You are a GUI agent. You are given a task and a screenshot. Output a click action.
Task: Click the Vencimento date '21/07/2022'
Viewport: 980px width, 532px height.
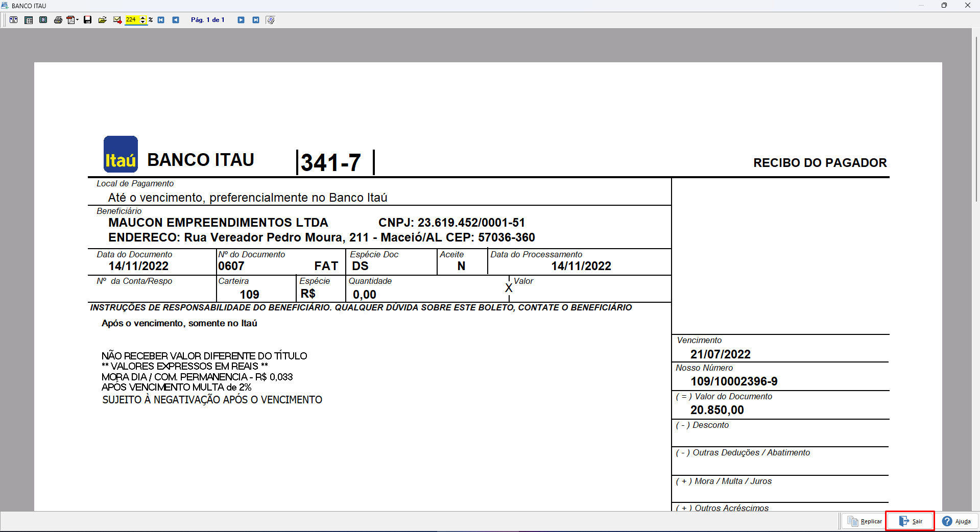coord(721,354)
